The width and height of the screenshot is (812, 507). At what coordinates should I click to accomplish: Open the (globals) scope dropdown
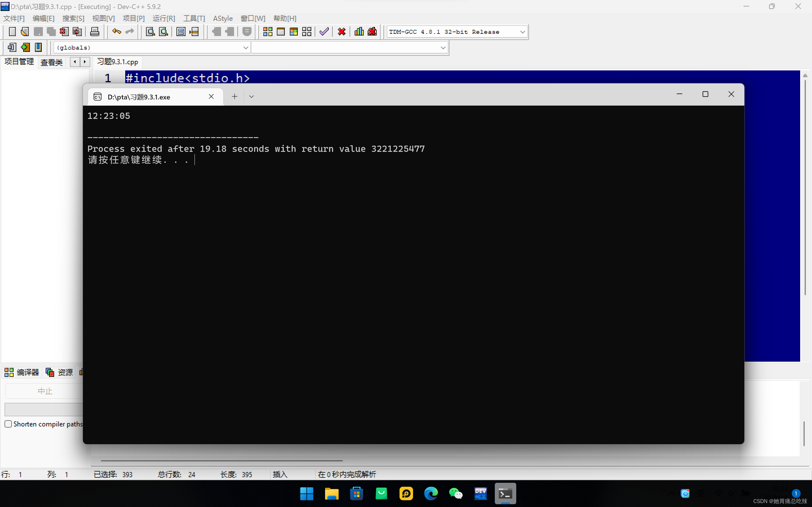click(x=246, y=48)
